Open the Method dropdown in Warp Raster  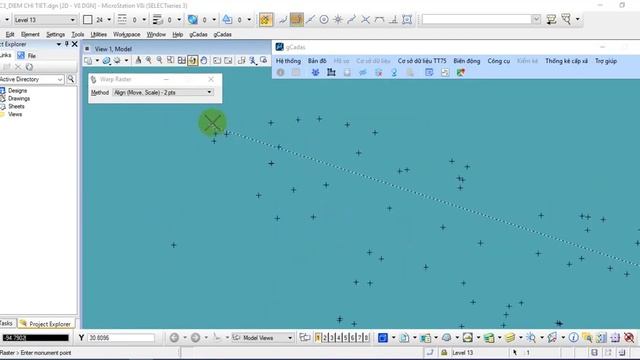[x=163, y=93]
